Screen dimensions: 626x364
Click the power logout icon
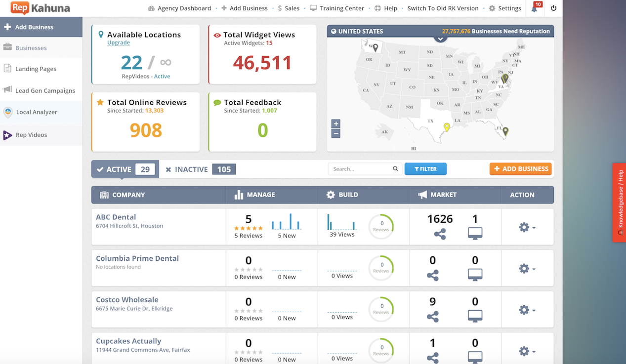(x=553, y=8)
